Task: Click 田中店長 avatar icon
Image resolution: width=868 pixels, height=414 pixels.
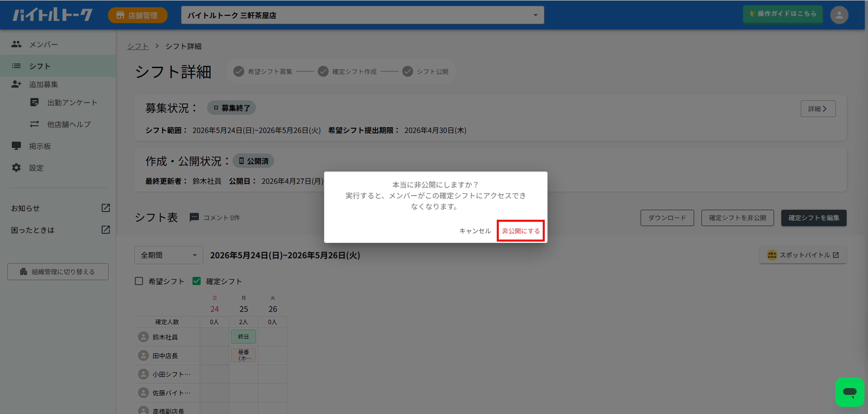Action: coord(143,355)
